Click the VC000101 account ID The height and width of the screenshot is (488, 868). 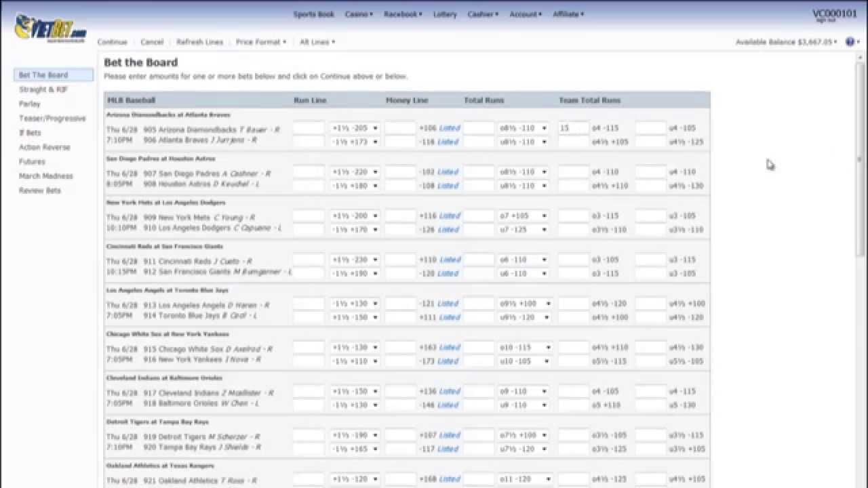tap(835, 14)
